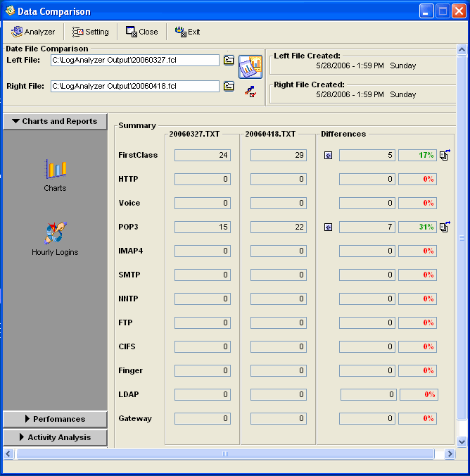Click the compare files chart button
This screenshot has height=476, width=470.
coord(250,67)
